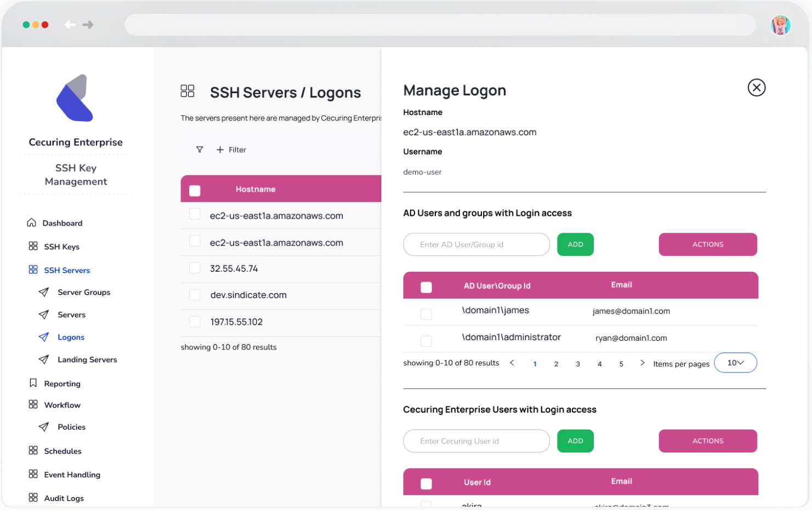Screen dimensions: 812x510
Task: Select the Dashboard icon in sidebar
Action: pos(33,222)
